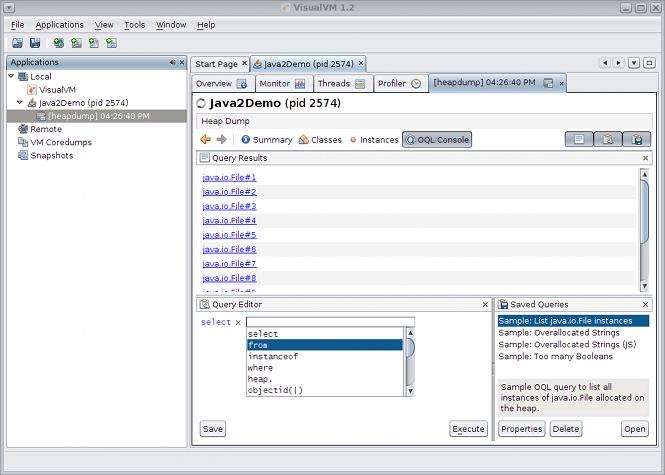Viewport: 665px width, 475px height.
Task: Click the second icon in the main toolbar
Action: pyautogui.click(x=35, y=43)
